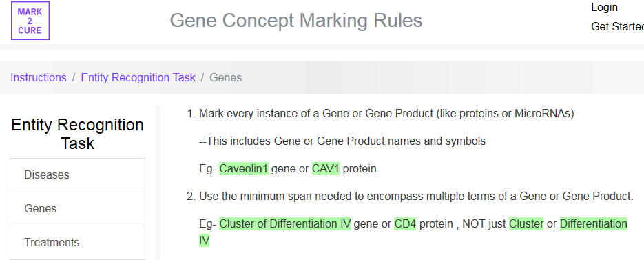Click the Get Started link
The height and width of the screenshot is (260, 644).
coord(617,27)
